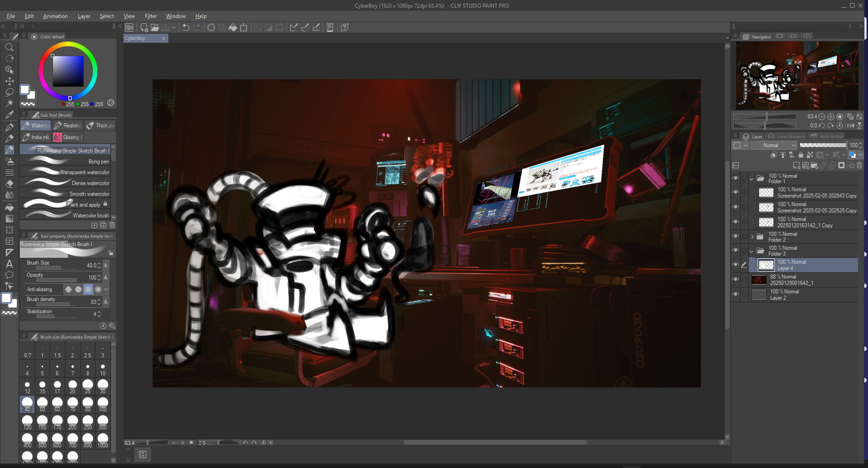This screenshot has height=468, width=868.
Task: Collapse Folder 3 in layer list
Action: tap(751, 251)
